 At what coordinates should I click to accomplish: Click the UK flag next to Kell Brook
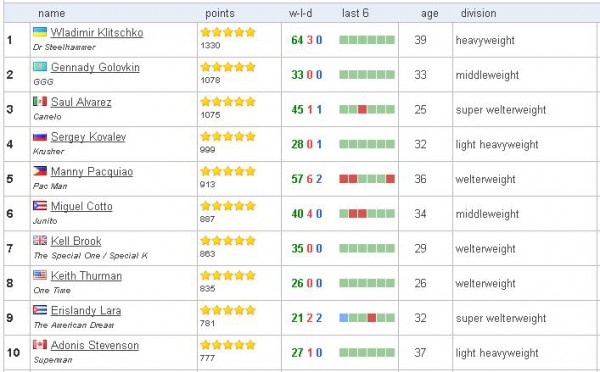coord(40,240)
